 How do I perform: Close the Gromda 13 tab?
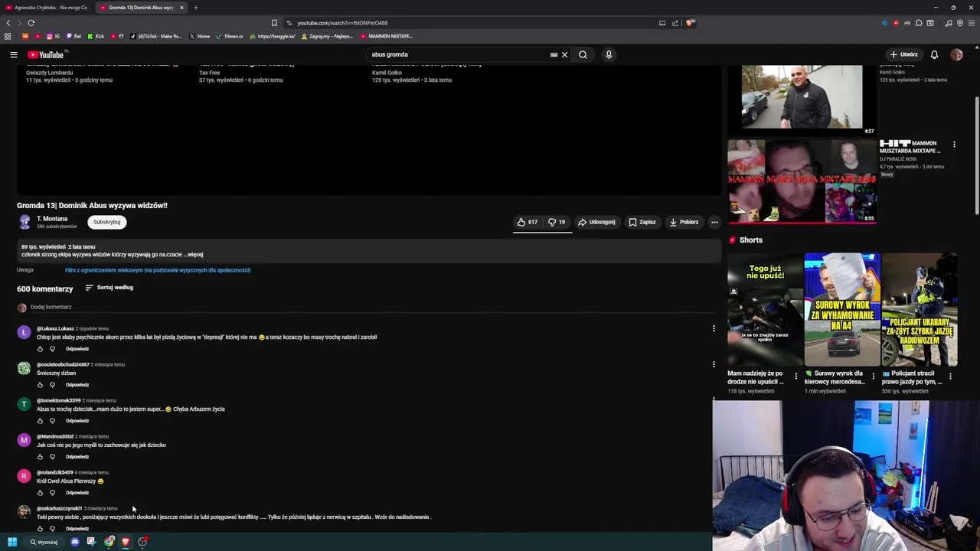click(181, 8)
